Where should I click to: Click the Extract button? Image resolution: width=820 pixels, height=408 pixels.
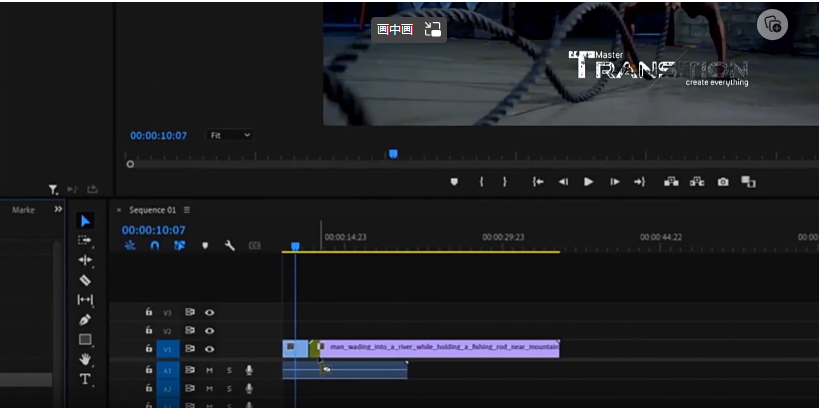coord(697,182)
